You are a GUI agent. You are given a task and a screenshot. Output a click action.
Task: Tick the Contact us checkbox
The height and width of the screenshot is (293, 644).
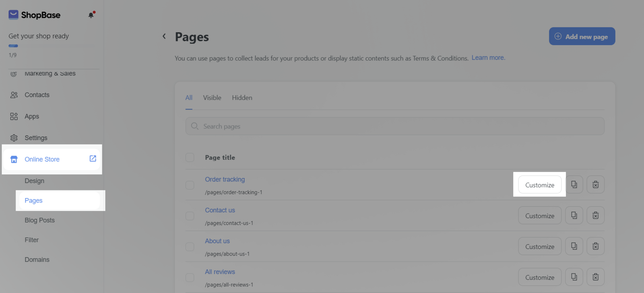[x=190, y=216]
